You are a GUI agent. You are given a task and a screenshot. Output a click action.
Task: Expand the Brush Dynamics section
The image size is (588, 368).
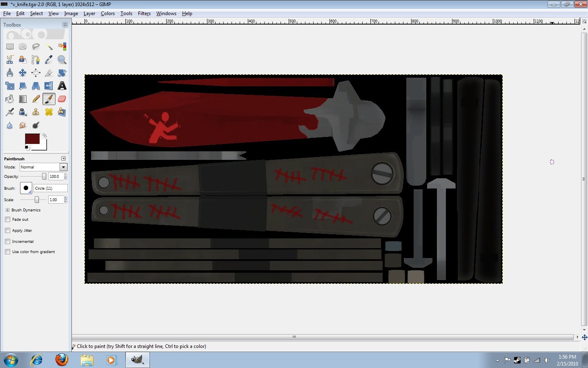pos(7,210)
